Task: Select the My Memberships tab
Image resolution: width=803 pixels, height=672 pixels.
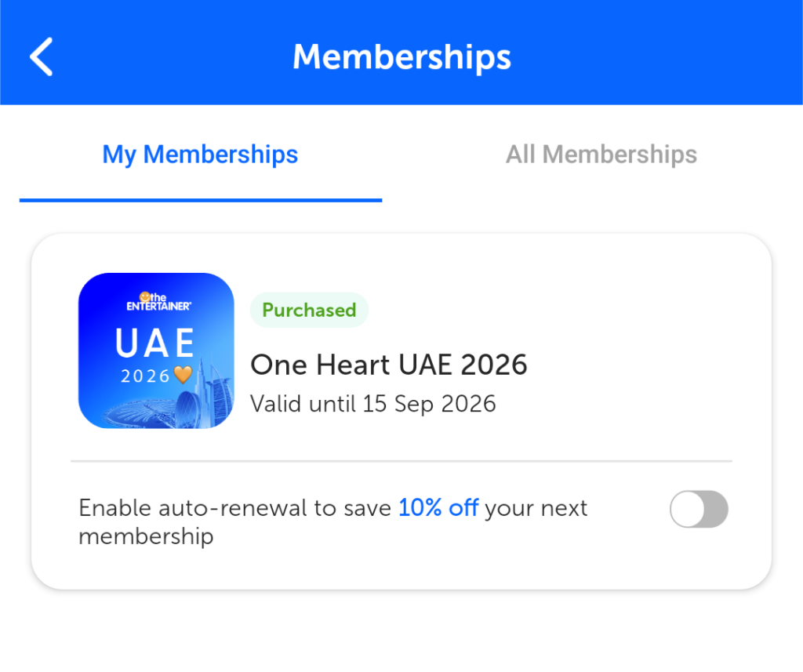Action: pos(200,154)
